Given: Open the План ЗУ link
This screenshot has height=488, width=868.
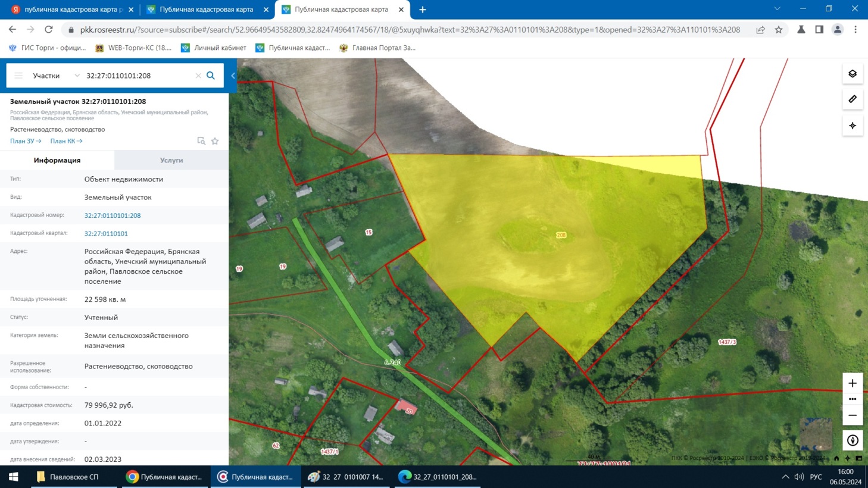Looking at the screenshot, I should coord(25,141).
